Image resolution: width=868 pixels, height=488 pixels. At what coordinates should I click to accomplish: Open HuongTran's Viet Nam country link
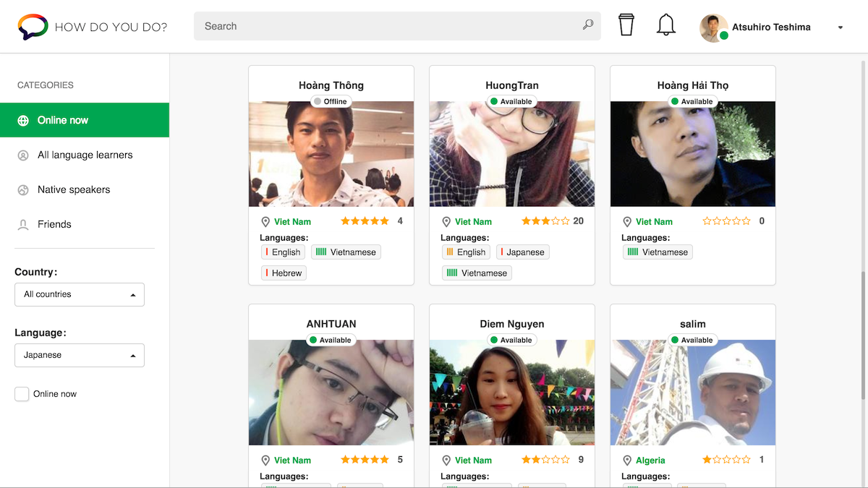click(473, 222)
